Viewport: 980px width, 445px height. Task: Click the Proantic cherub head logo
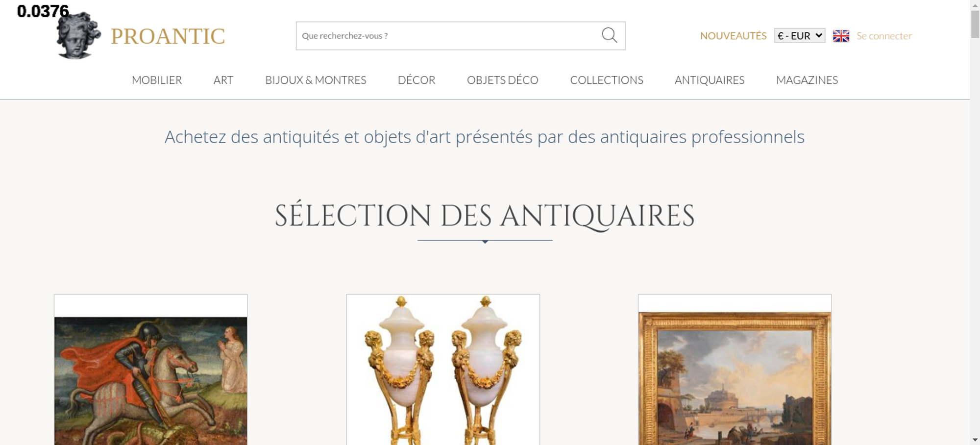point(78,35)
